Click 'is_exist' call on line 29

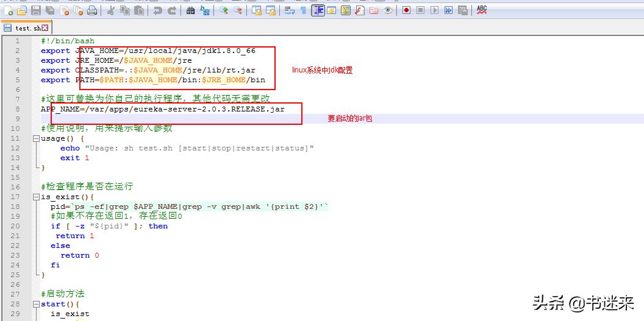[70, 314]
